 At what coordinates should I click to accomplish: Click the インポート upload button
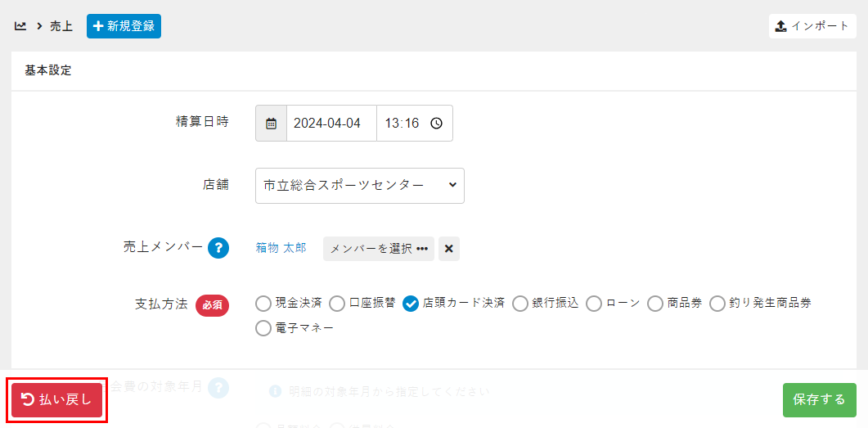(x=812, y=26)
